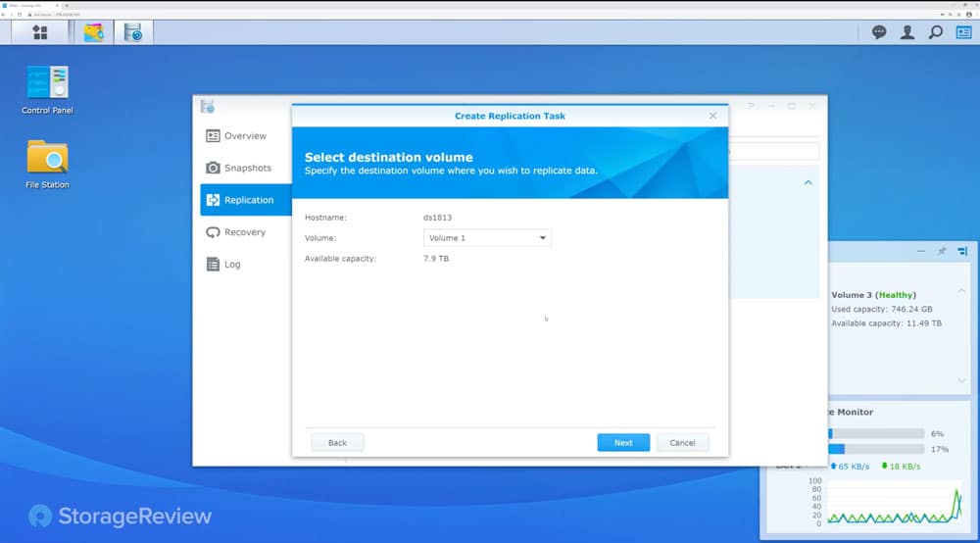This screenshot has height=543, width=980.
Task: Pin the widget panel
Action: [941, 251]
